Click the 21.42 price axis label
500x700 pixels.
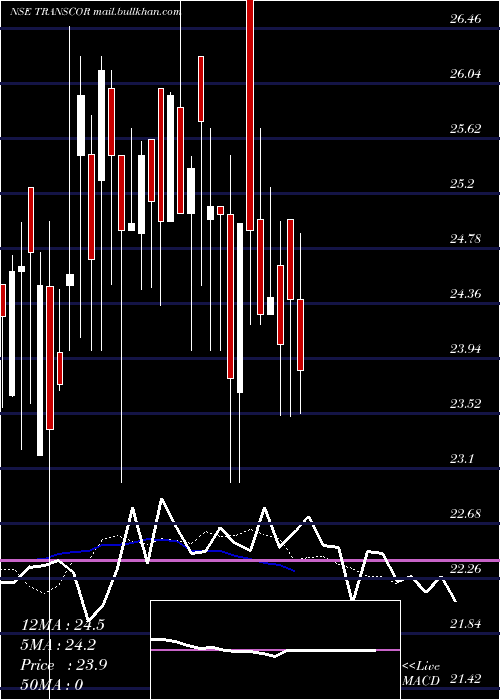465,679
